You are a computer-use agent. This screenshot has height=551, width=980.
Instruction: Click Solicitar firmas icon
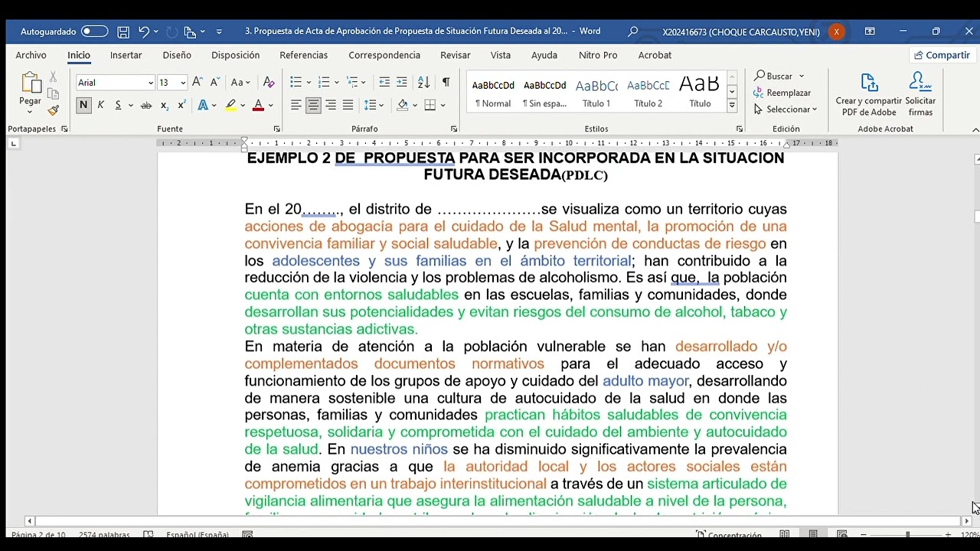920,95
